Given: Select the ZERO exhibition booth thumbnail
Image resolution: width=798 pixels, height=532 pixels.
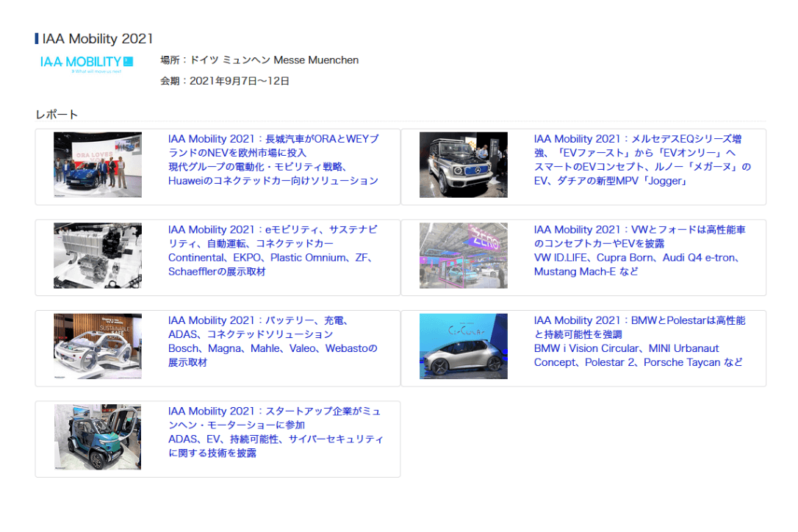Looking at the screenshot, I should 463,256.
